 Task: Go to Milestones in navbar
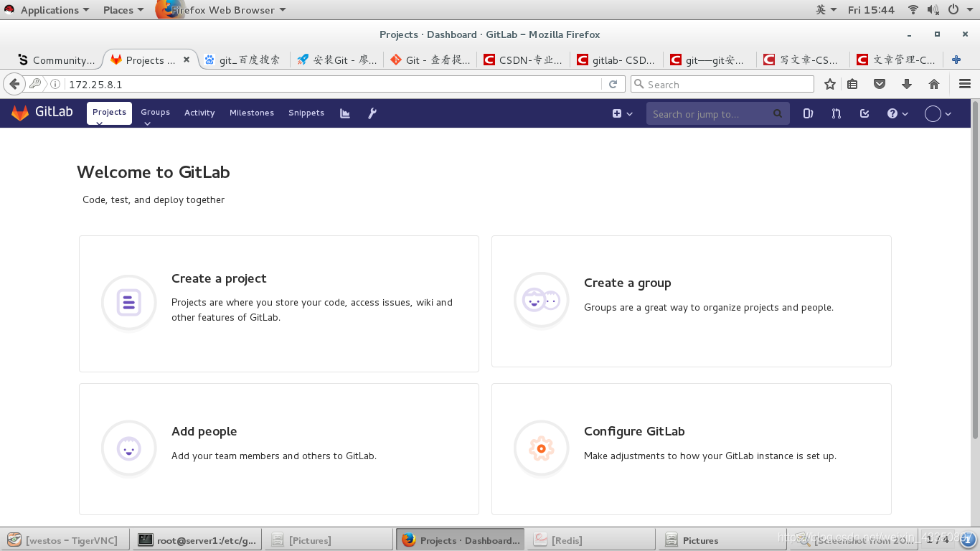pyautogui.click(x=252, y=113)
